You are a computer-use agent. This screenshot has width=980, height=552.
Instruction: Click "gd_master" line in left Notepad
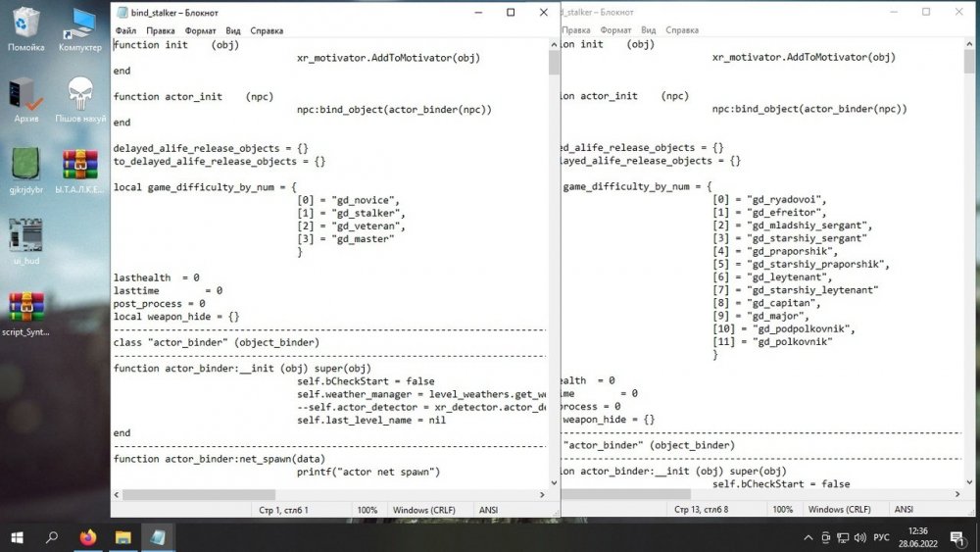click(x=346, y=239)
